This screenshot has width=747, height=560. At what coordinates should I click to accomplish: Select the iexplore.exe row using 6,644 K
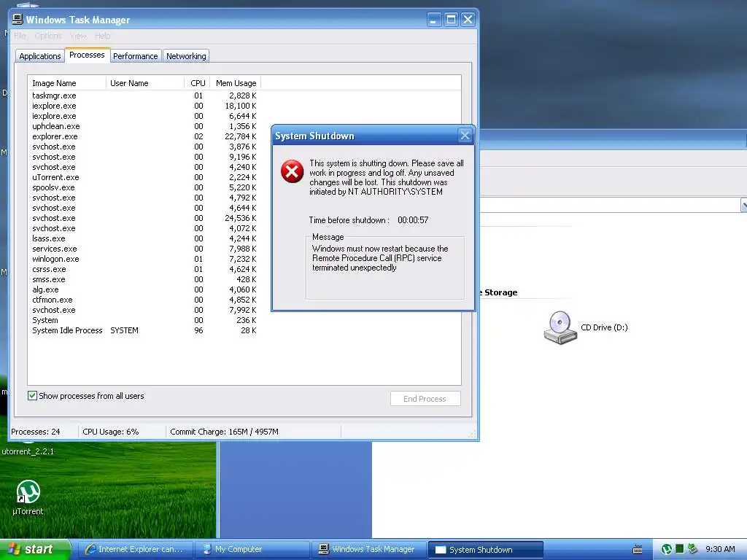[x=144, y=116]
